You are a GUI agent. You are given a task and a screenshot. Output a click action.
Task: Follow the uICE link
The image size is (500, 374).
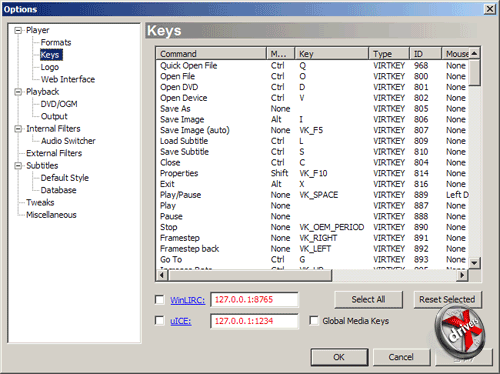point(181,321)
